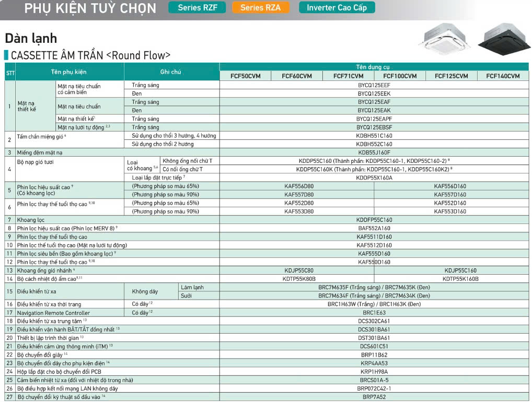Click the KDDFP55C160 code
This screenshot has height=402, width=532.
(x=374, y=220)
